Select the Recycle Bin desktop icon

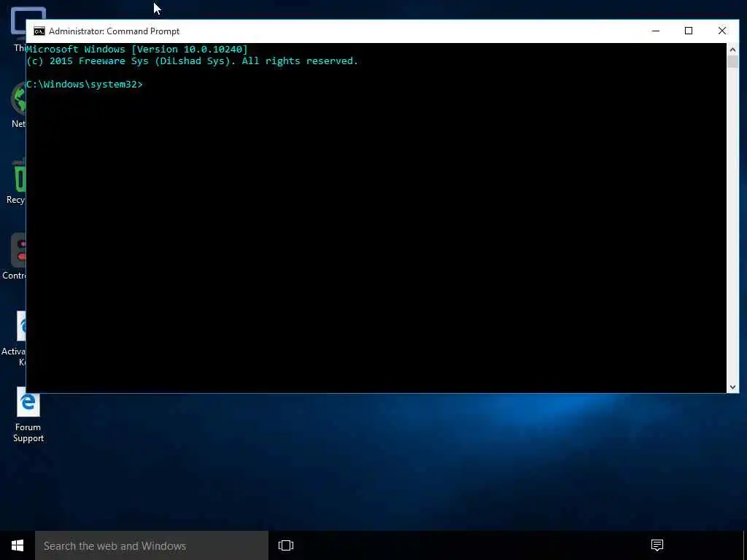(x=16, y=182)
